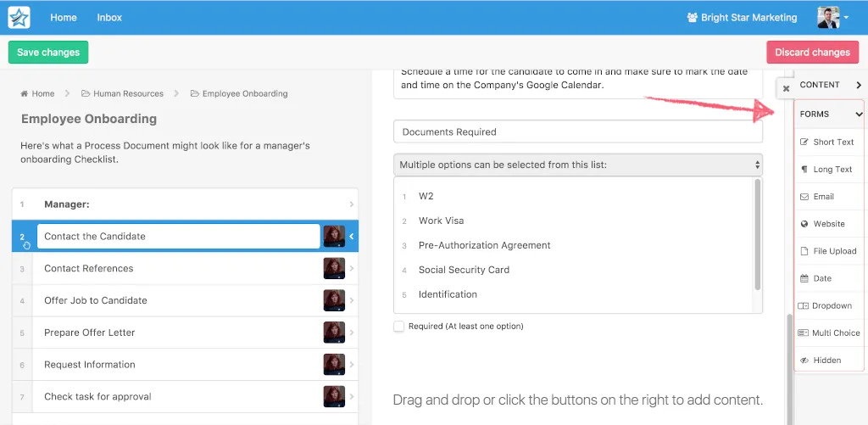
Task: Expand the Prepare Offer Letter chevron
Action: pos(352,333)
